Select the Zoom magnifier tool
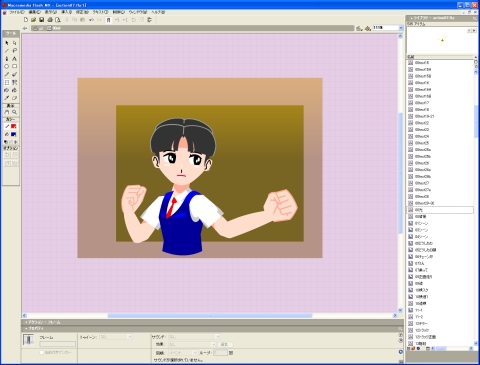The height and width of the screenshot is (365, 480). click(15, 112)
